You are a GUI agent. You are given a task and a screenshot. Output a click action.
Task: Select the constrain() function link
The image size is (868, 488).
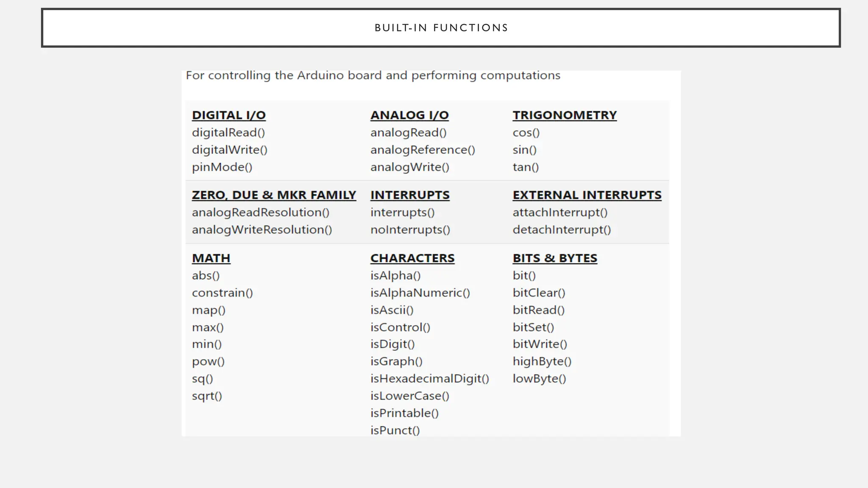(222, 293)
